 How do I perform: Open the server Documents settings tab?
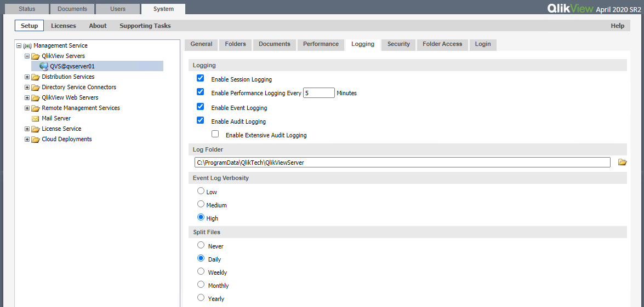[x=275, y=44]
